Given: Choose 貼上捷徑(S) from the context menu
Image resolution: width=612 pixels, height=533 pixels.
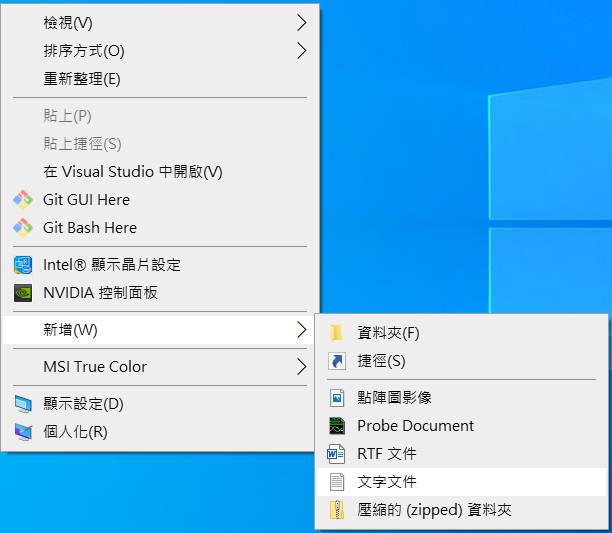Looking at the screenshot, I should click(160, 144).
